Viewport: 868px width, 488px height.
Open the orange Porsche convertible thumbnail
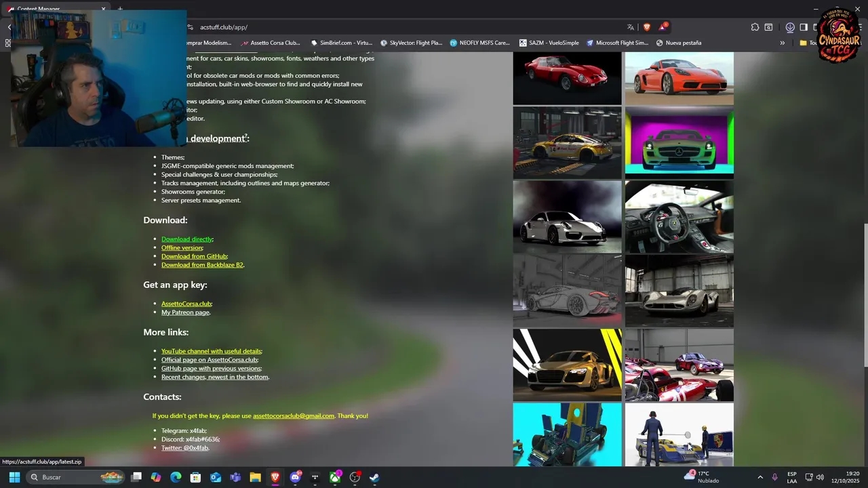pos(679,78)
